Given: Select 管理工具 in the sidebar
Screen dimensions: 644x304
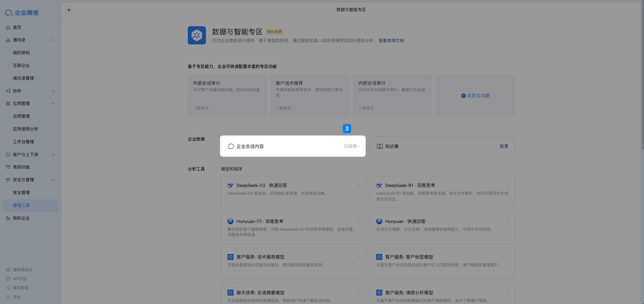Looking at the screenshot, I should point(22,205).
